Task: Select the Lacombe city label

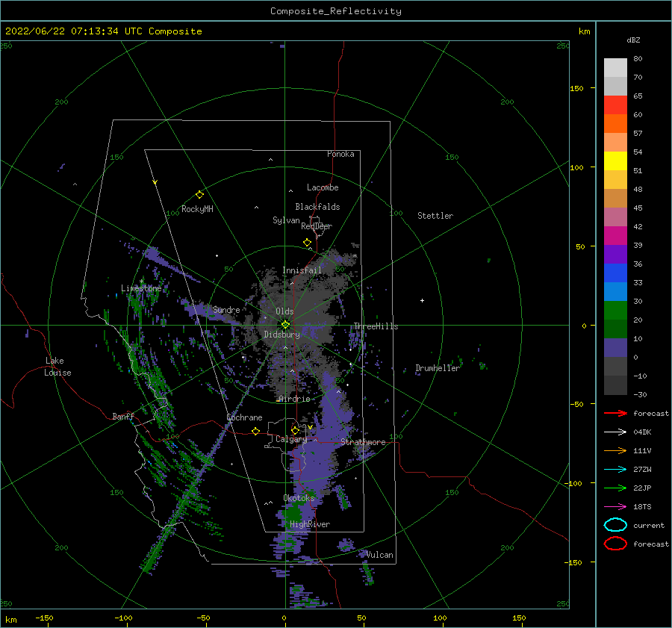Action: pyautogui.click(x=323, y=187)
